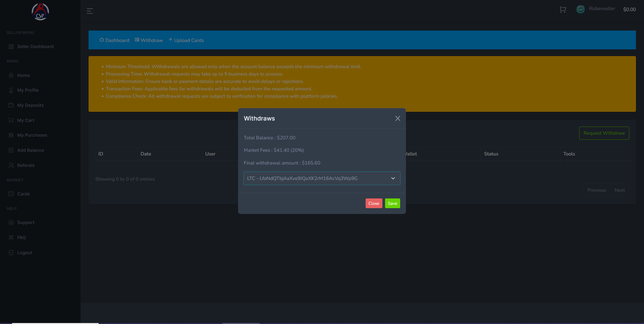Open the shopping cart icon in header
This screenshot has height=324, width=644.
click(x=563, y=10)
